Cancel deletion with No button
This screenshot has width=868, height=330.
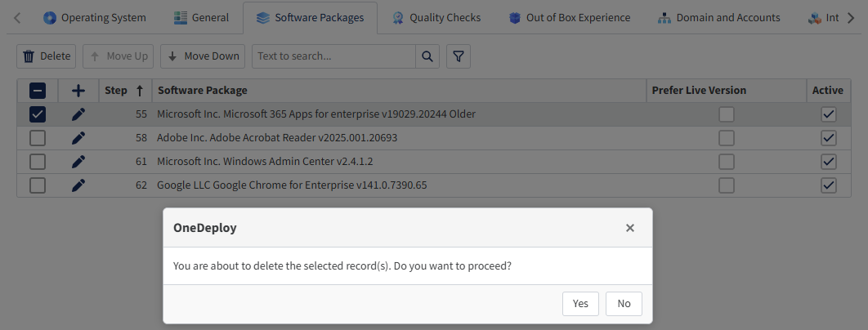click(x=624, y=304)
